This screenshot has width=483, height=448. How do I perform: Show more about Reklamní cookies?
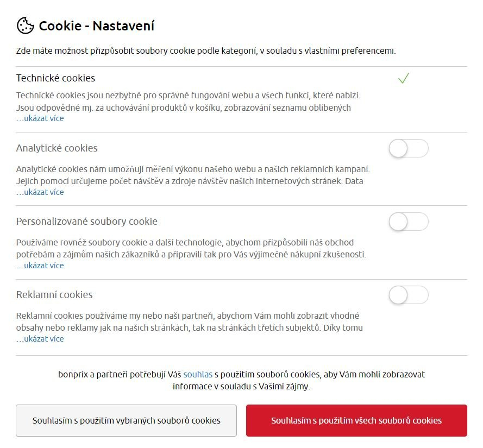click(43, 339)
